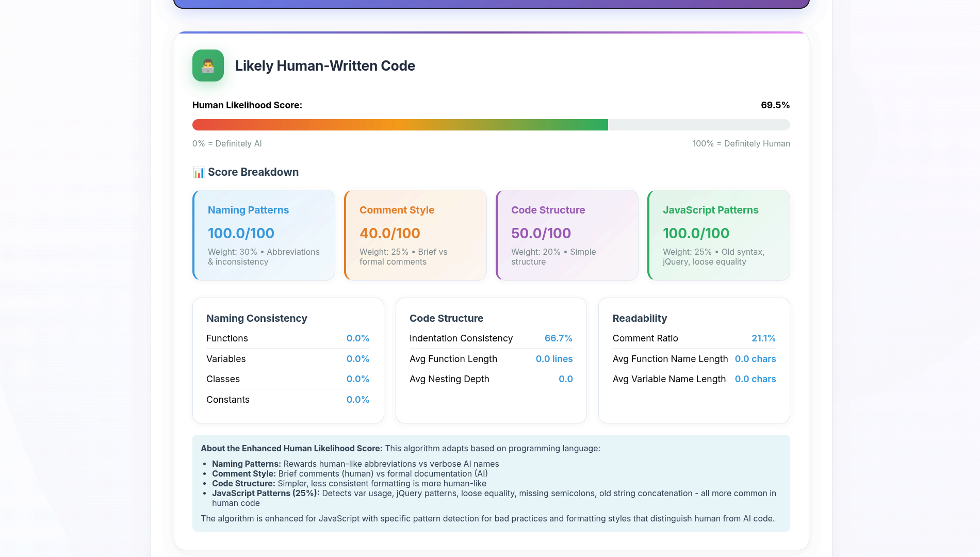The image size is (980, 557).
Task: Click the Avg Nesting Depth row
Action: point(491,379)
